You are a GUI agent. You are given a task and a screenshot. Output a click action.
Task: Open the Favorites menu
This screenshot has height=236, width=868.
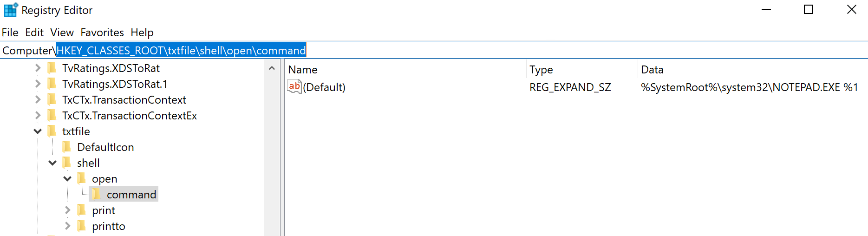[102, 33]
